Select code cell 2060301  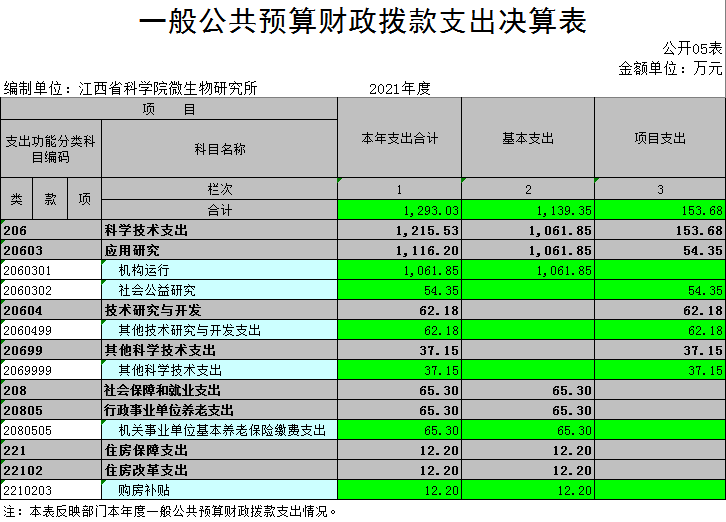pyautogui.click(x=51, y=270)
